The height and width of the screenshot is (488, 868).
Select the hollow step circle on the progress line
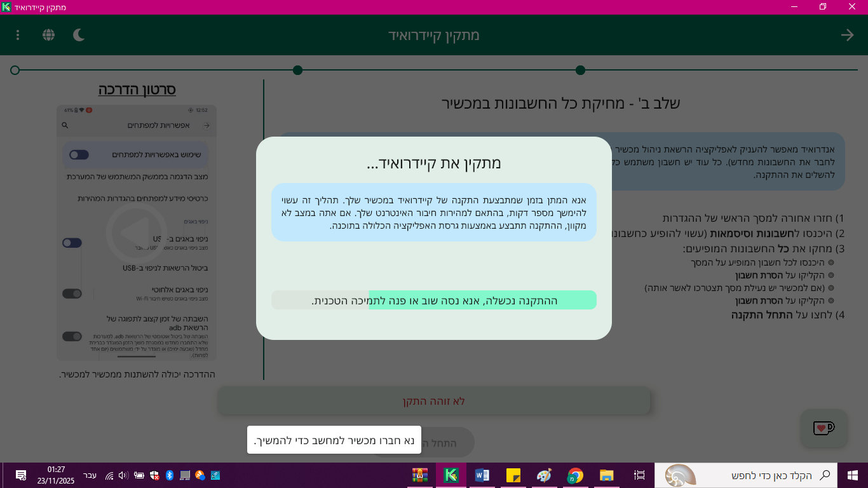[15, 70]
